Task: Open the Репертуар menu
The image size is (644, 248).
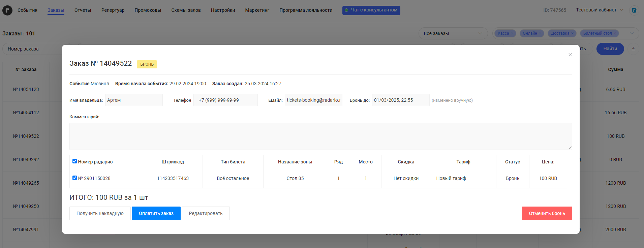Action: (x=113, y=10)
